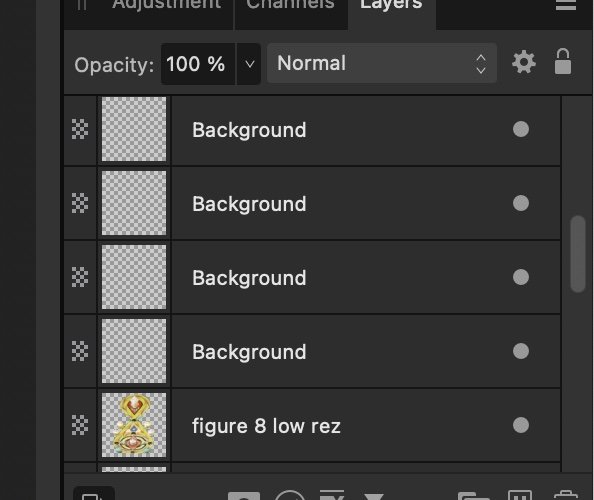Click the lock layer padlock icon

click(x=563, y=61)
